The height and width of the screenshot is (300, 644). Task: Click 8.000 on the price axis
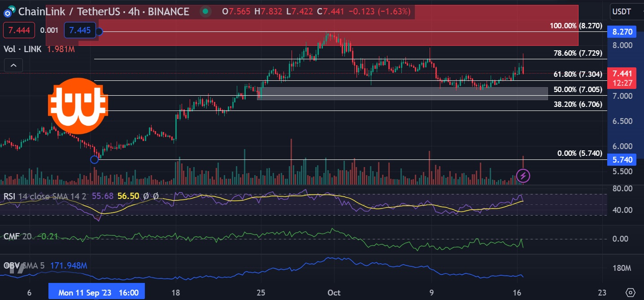622,45
